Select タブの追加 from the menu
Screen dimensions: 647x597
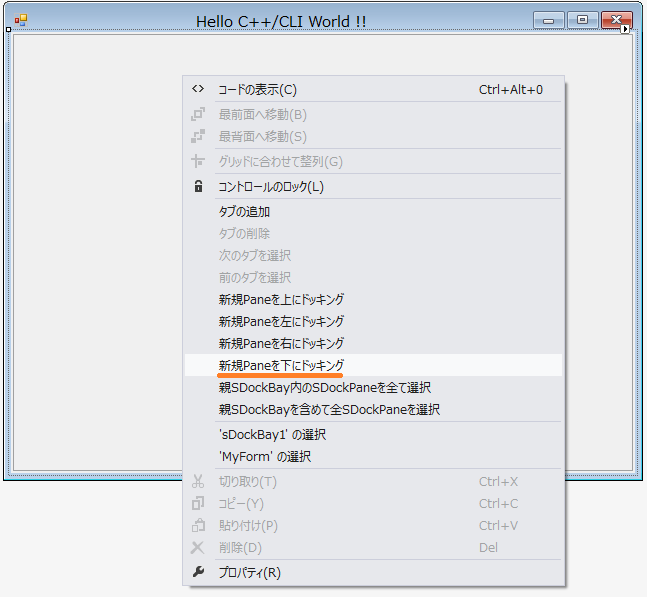pos(373,211)
